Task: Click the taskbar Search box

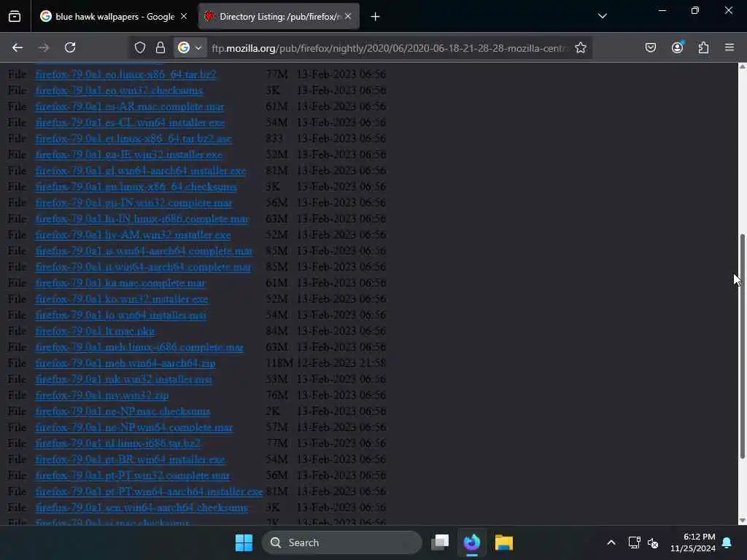Action: click(x=341, y=542)
